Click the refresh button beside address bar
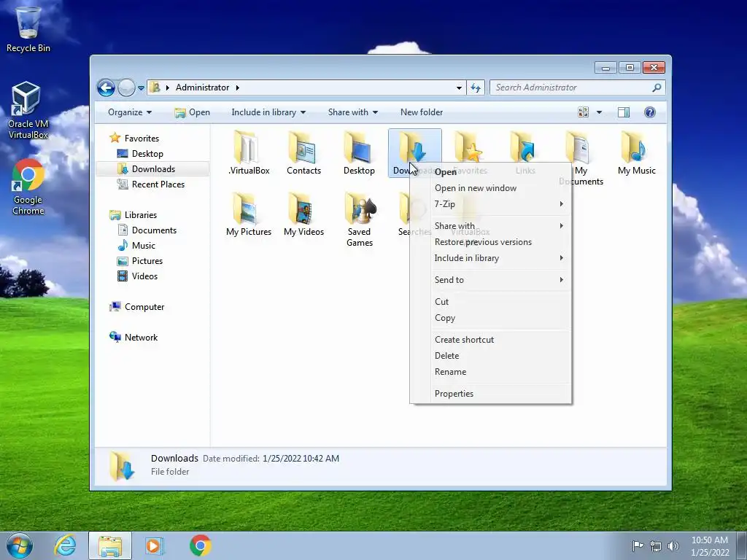Image resolution: width=747 pixels, height=560 pixels. [x=476, y=87]
